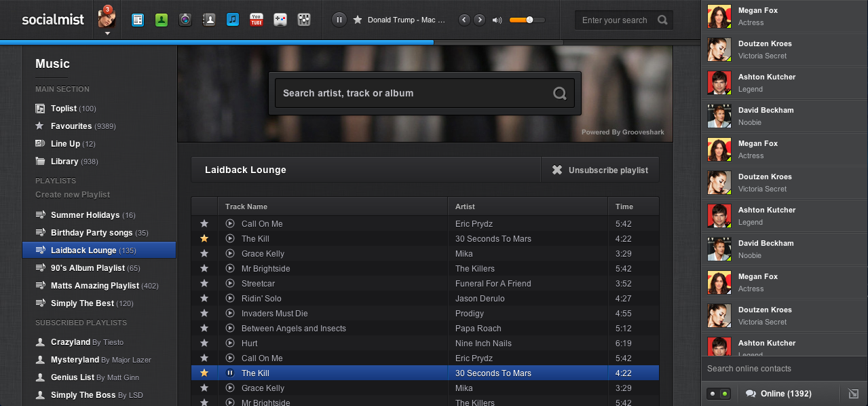The height and width of the screenshot is (406, 868).
Task: Unstar the highlighted The Kill track
Action: 204,373
